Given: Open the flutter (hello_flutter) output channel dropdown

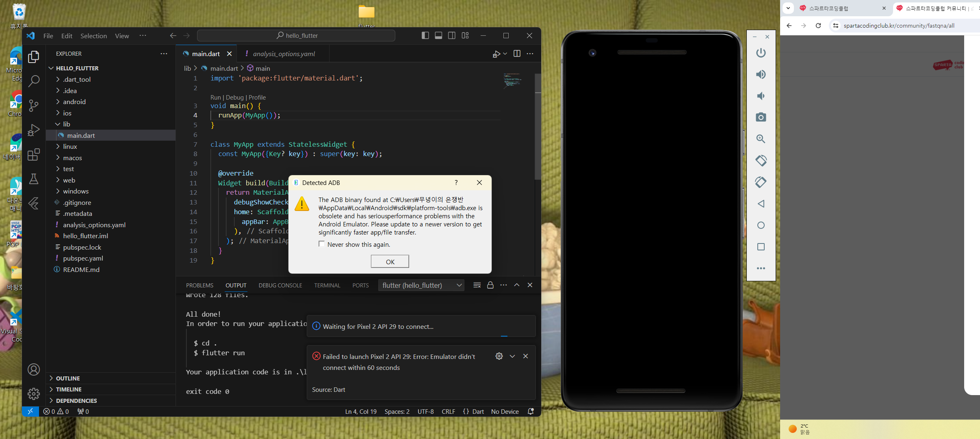Looking at the screenshot, I should click(421, 285).
